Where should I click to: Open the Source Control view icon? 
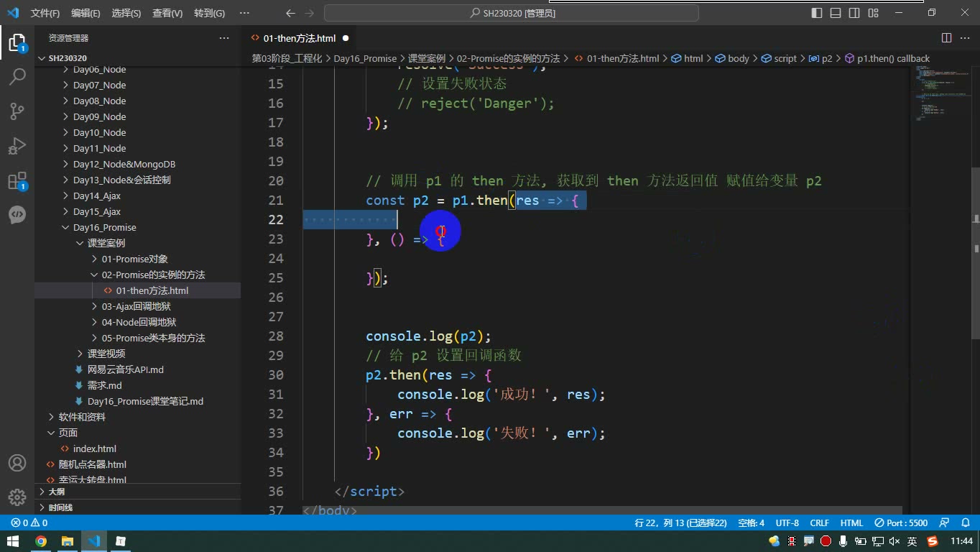pos(17,111)
